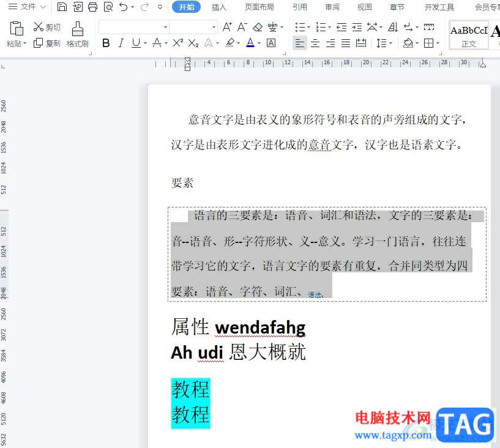Set center paragraph alignment
Screen dimensions: 500x448
click(315, 43)
